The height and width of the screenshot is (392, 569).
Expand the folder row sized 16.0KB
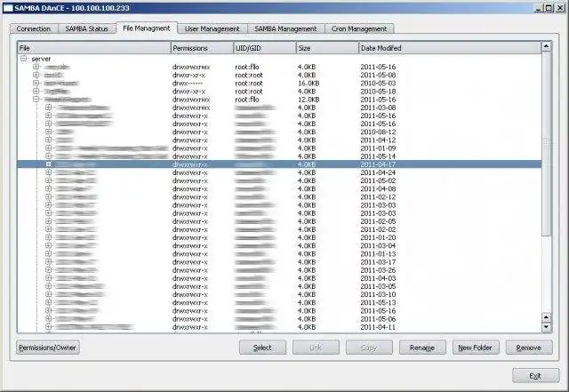pyautogui.click(x=36, y=84)
